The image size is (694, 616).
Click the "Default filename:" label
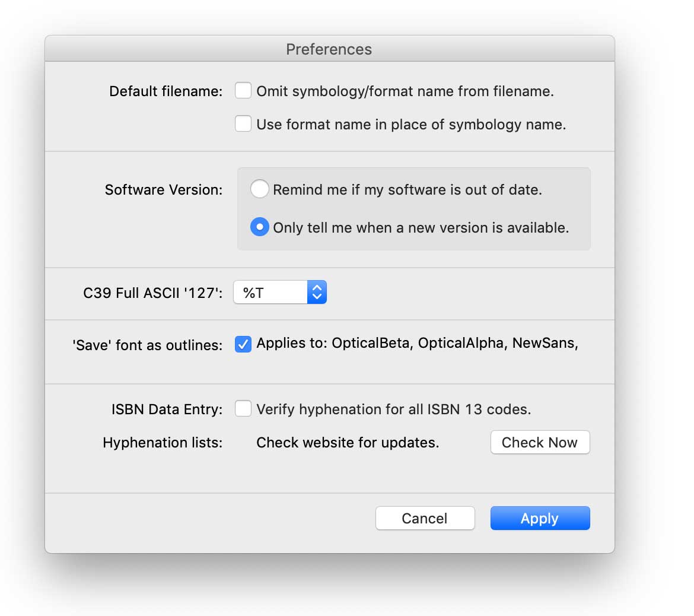tap(165, 91)
